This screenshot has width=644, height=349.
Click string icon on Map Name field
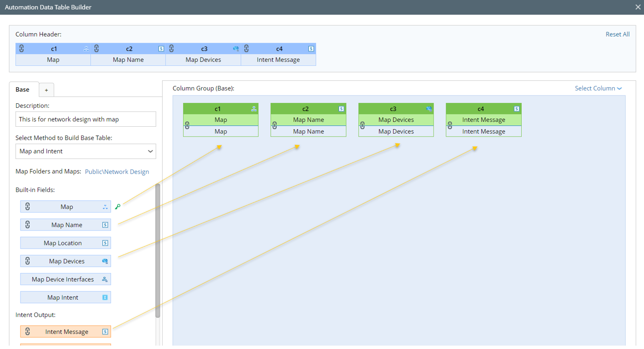click(x=105, y=225)
